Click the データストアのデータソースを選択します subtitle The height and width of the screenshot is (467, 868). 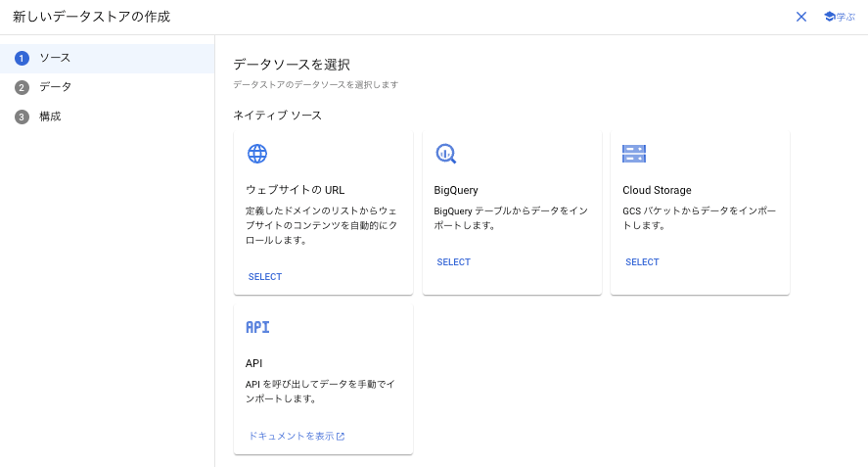click(x=315, y=85)
